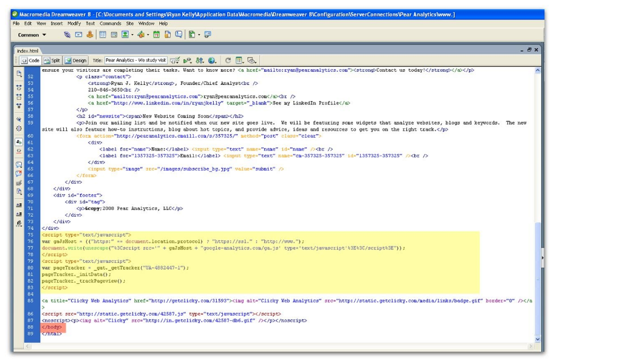Click the vertical scrollbar up arrow
The height and width of the screenshot is (364, 622).
tap(538, 70)
